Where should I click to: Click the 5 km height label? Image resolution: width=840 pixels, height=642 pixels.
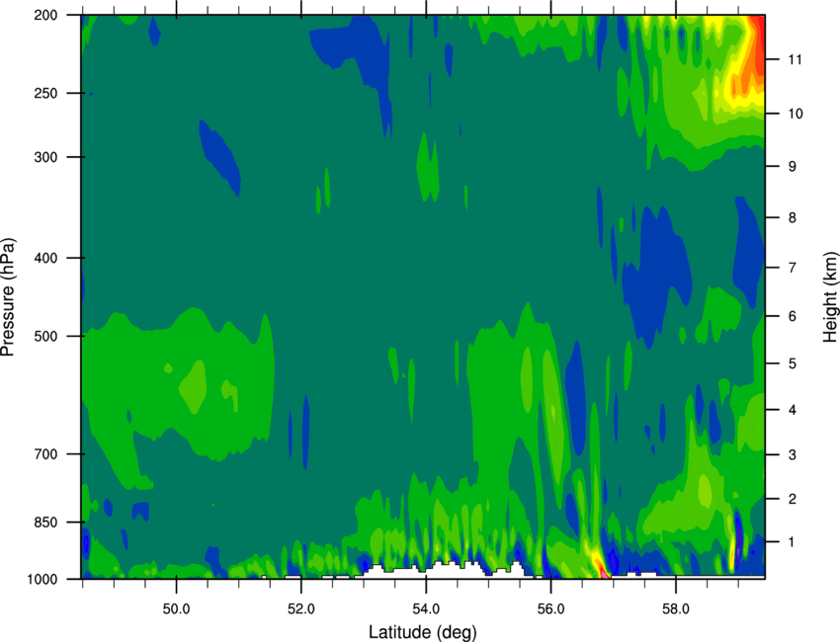coord(793,363)
